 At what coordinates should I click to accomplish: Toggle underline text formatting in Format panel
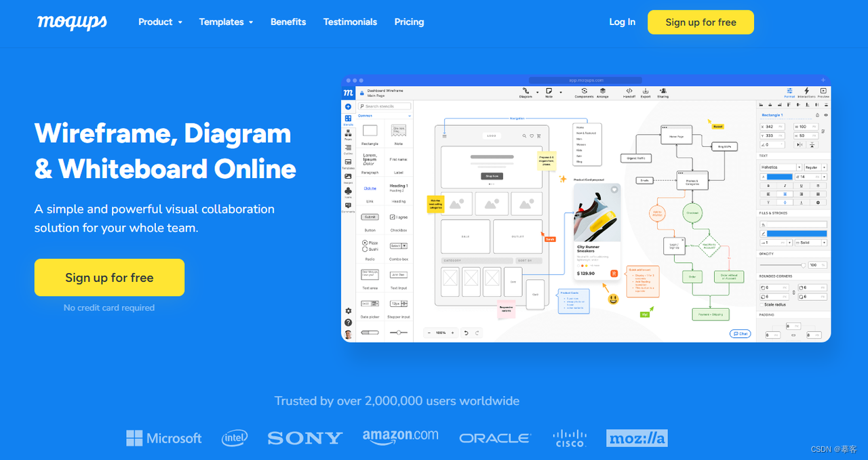(x=802, y=185)
